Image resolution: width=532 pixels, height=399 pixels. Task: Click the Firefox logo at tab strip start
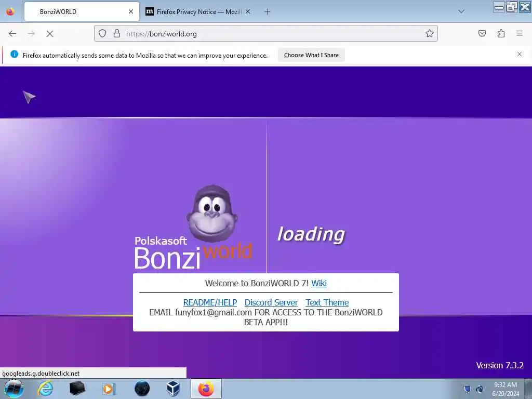10,11
